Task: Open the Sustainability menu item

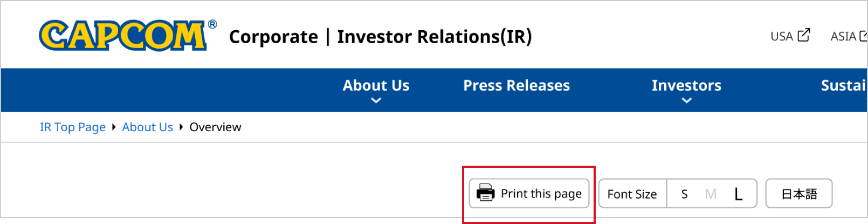Action: [843, 85]
